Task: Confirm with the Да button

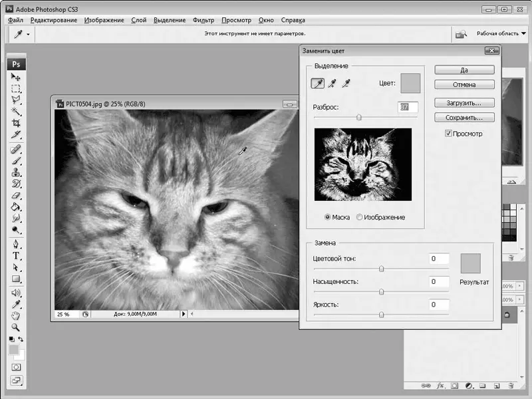Action: click(x=464, y=70)
